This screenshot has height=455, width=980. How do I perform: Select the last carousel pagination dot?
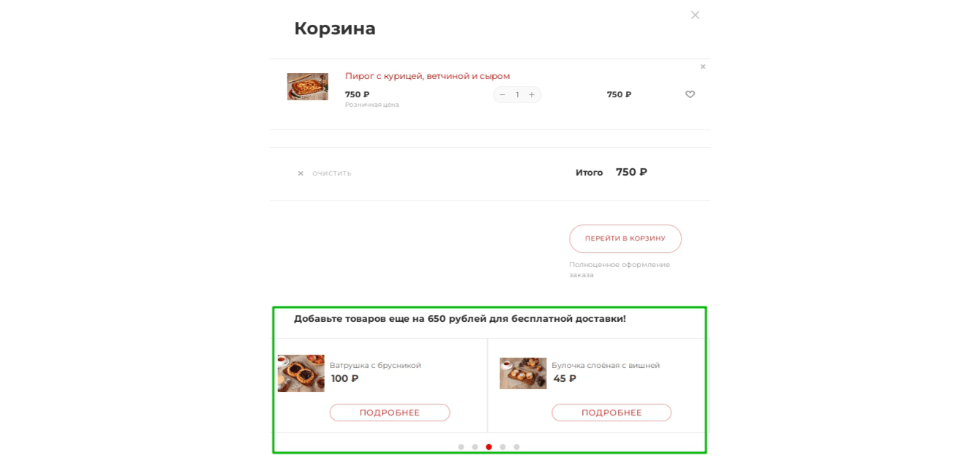516,447
